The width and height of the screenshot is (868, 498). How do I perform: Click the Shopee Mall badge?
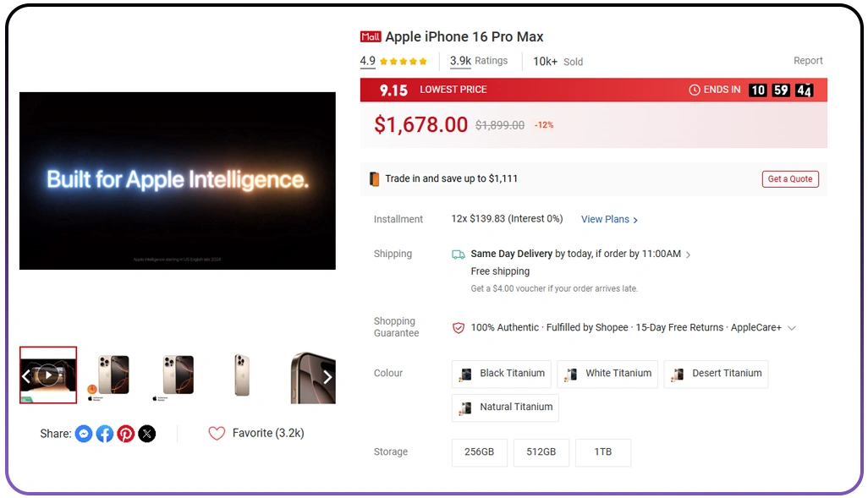[370, 36]
